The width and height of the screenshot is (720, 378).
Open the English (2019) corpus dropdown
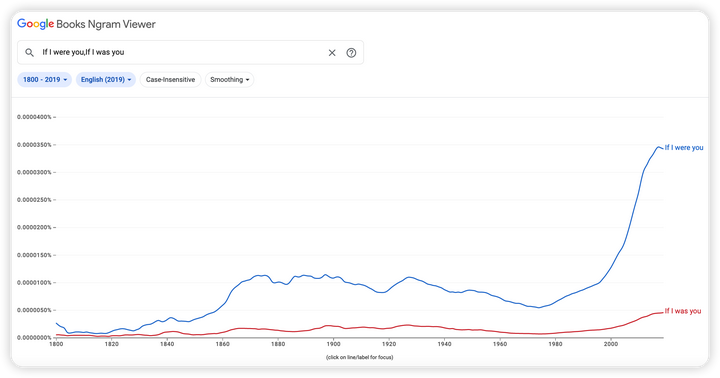pyautogui.click(x=106, y=79)
